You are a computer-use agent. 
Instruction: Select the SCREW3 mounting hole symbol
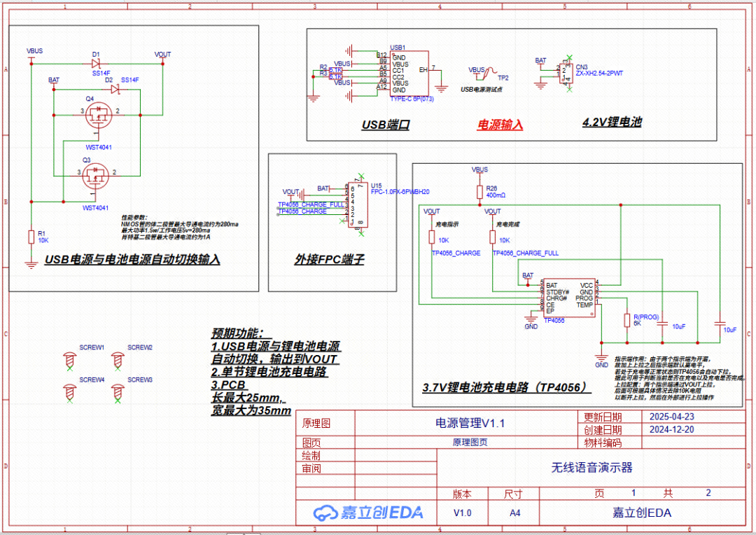click(x=118, y=393)
